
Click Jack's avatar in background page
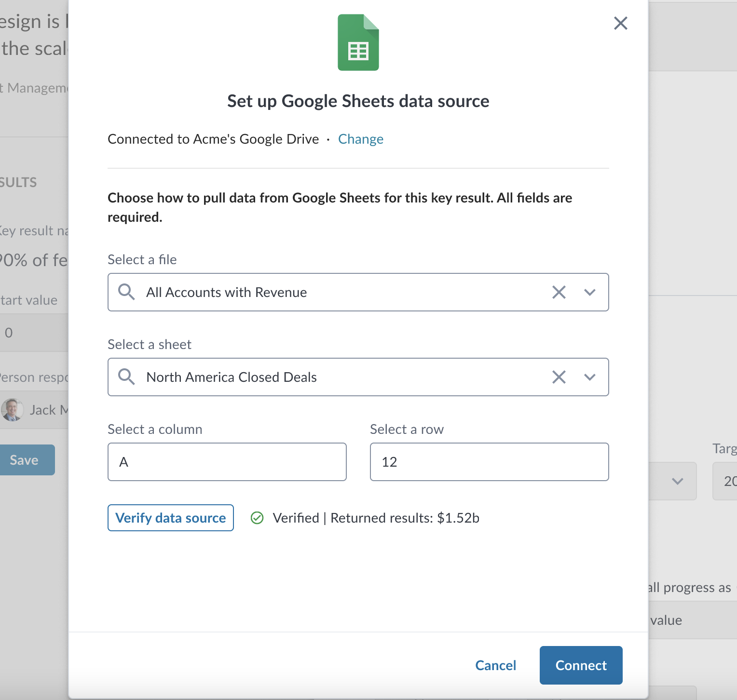coord(12,410)
